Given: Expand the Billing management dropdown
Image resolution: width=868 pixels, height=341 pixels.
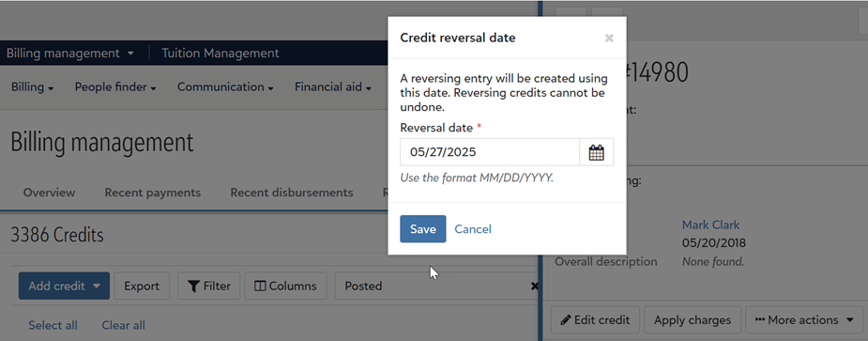Looking at the screenshot, I should tap(70, 54).
